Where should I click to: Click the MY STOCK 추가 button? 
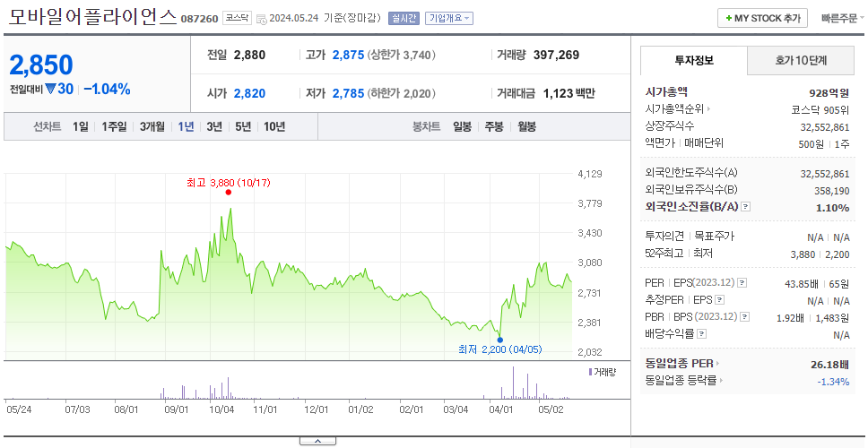tap(763, 18)
